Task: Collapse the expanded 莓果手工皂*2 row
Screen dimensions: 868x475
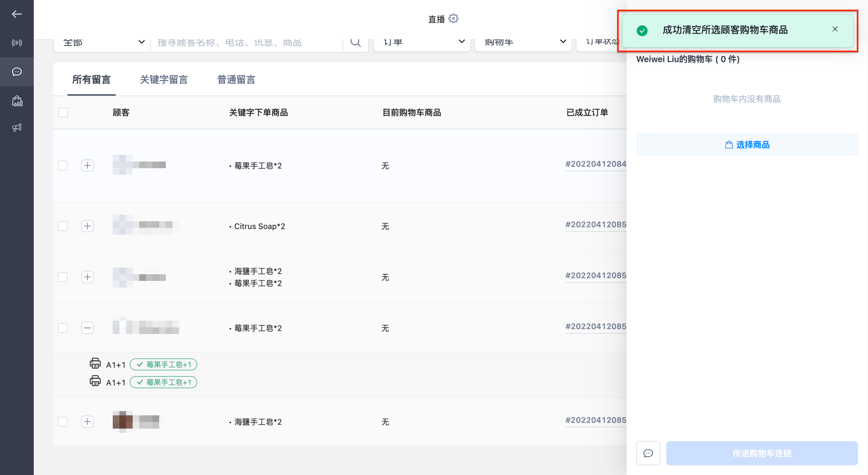Action: tap(87, 328)
